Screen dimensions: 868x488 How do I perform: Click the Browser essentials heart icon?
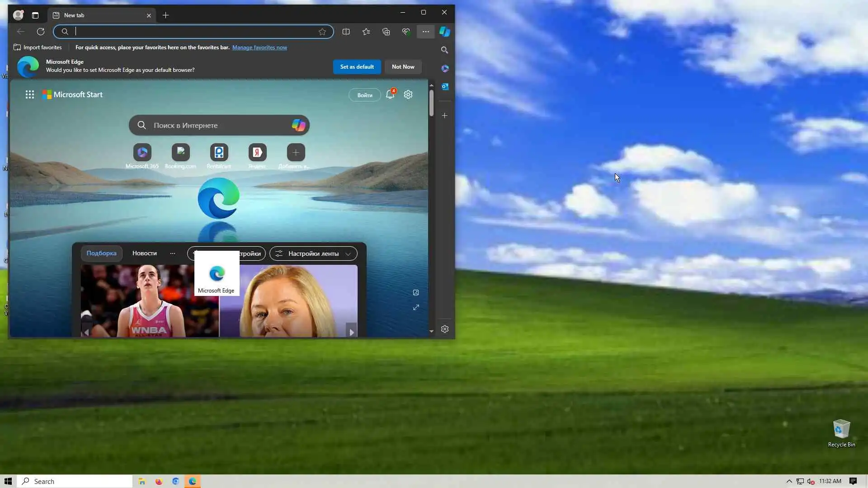coord(406,32)
